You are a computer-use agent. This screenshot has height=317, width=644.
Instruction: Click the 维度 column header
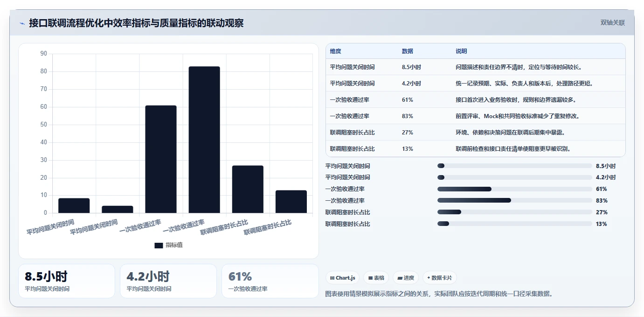click(x=335, y=51)
